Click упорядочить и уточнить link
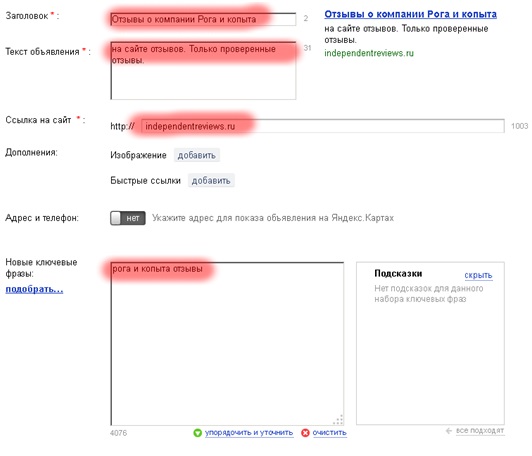Screen dimensions: 532x456 point(249,433)
